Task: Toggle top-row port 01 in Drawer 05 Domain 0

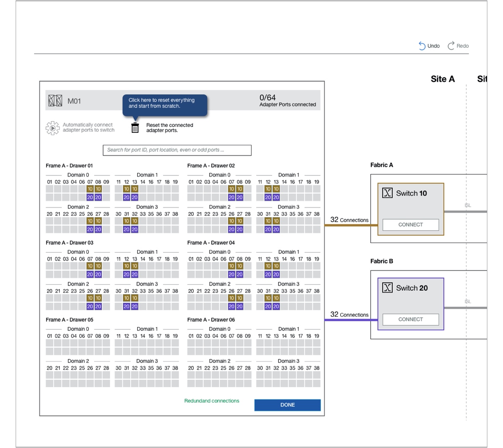Action: [49, 343]
